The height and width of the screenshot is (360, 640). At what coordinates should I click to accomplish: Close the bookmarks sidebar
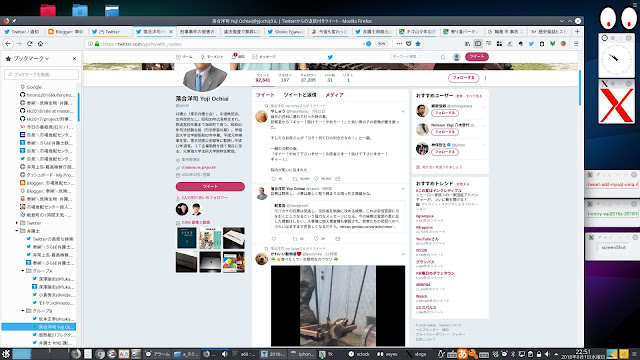click(74, 58)
